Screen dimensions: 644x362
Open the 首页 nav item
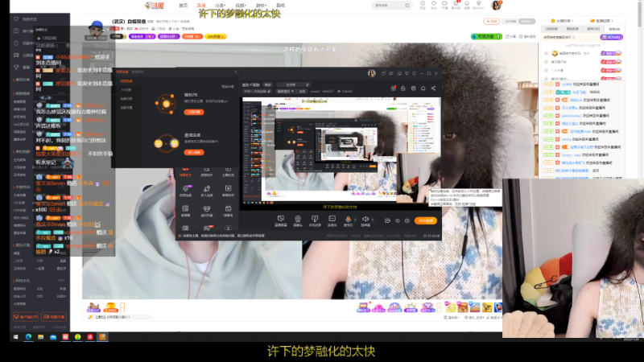[x=184, y=6]
